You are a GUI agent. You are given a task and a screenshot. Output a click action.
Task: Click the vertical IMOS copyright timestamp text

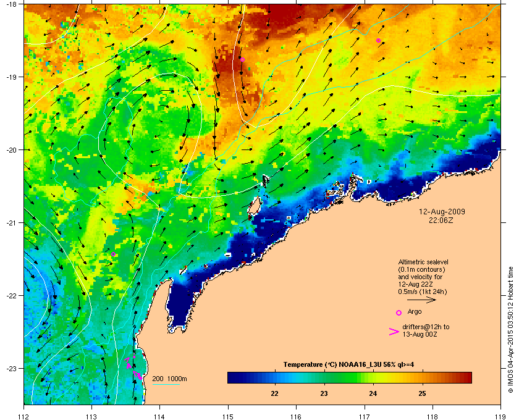click(x=511, y=330)
